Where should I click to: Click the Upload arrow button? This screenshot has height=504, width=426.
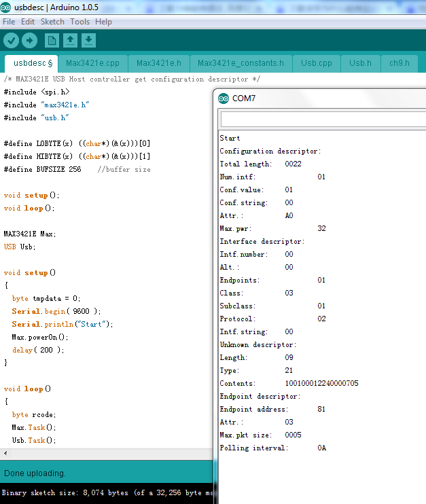click(30, 41)
